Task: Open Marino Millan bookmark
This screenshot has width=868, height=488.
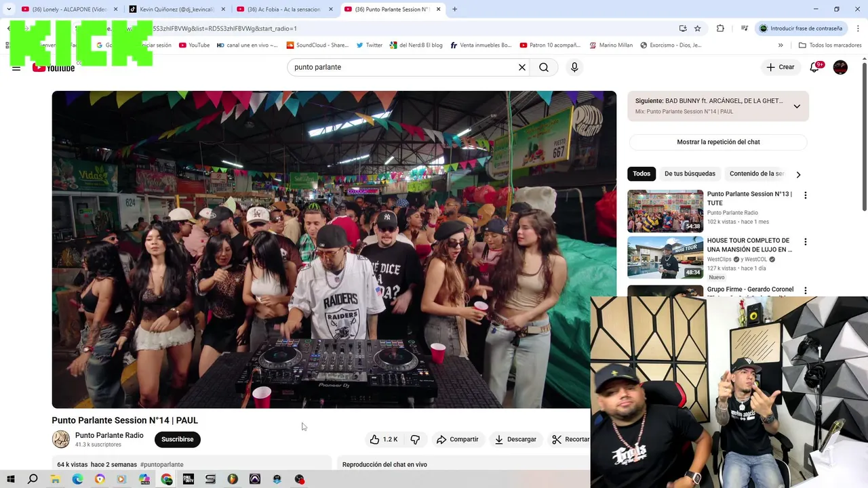Action: coord(610,45)
